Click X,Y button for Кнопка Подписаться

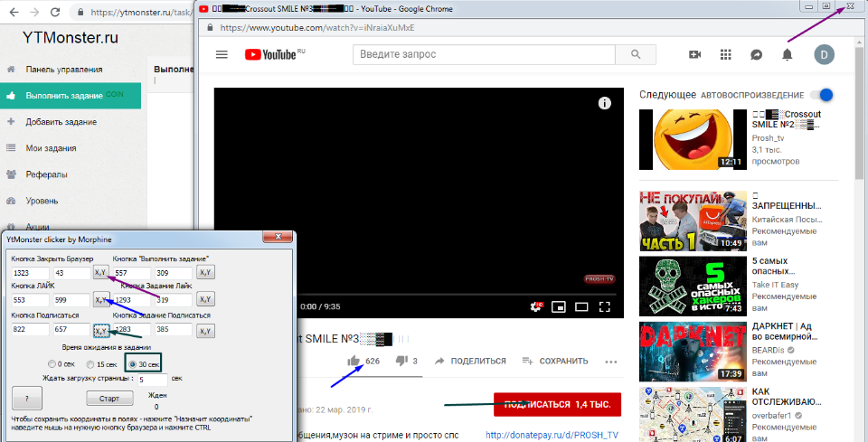tap(100, 331)
